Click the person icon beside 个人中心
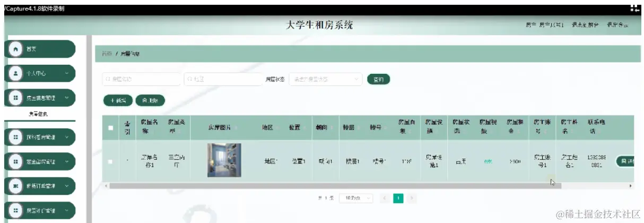The height and width of the screenshot is (223, 644). coord(15,73)
